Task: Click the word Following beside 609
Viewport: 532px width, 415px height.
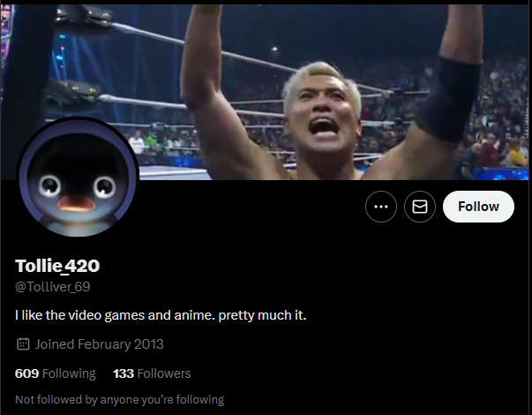Action: click(x=69, y=373)
